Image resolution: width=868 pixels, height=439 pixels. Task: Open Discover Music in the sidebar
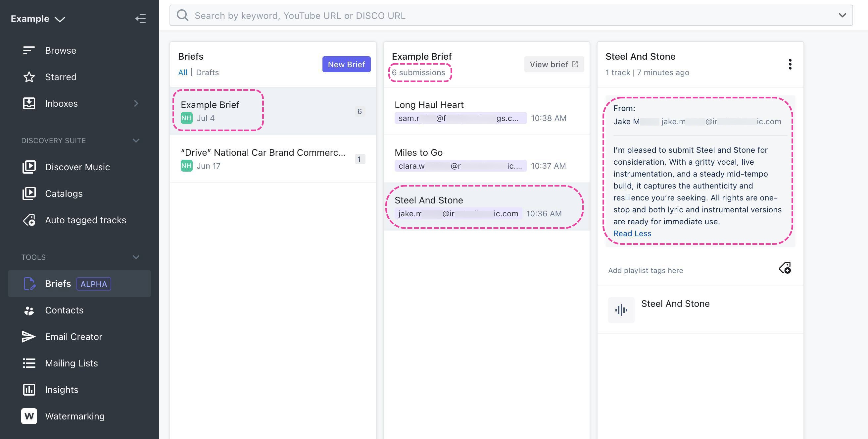[x=77, y=167]
